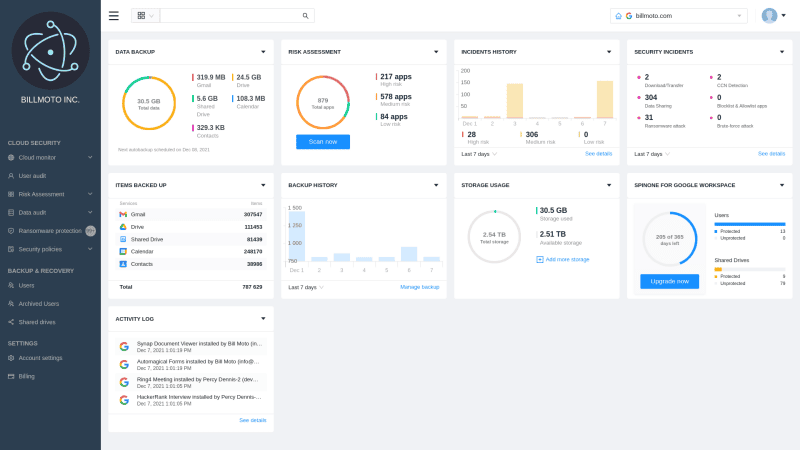This screenshot has height=450, width=800.
Task: Select the User audit icon in sidebar
Action: pyautogui.click(x=11, y=176)
